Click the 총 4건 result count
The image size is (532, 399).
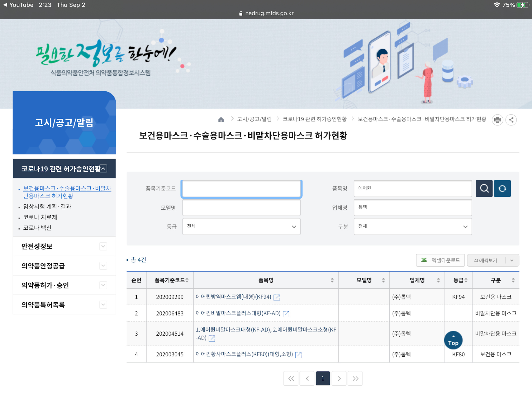point(138,260)
